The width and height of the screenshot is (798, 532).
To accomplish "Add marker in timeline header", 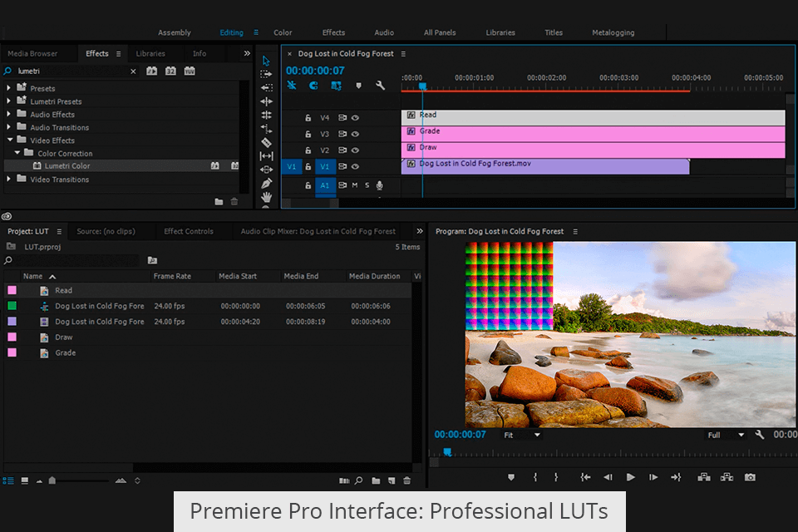I will coord(358,86).
